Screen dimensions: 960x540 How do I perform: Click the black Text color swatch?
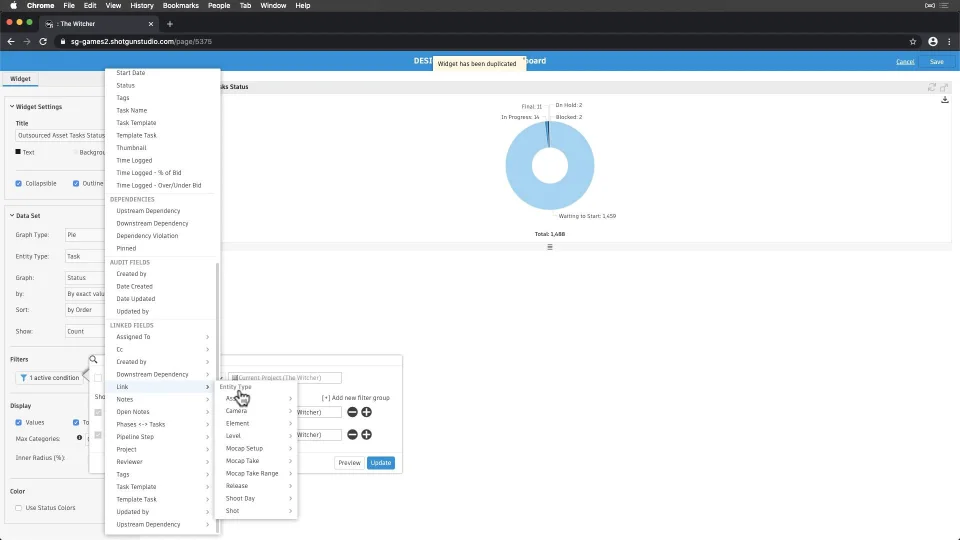[x=18, y=152]
